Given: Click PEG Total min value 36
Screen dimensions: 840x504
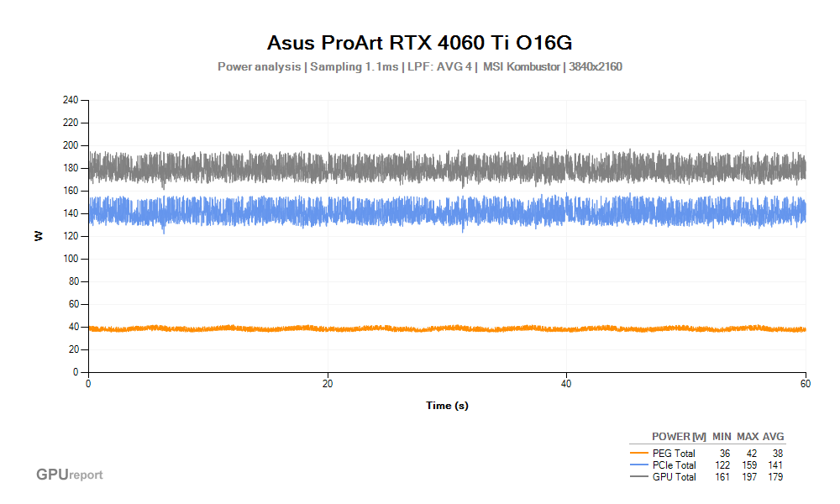Looking at the screenshot, I should tap(725, 454).
